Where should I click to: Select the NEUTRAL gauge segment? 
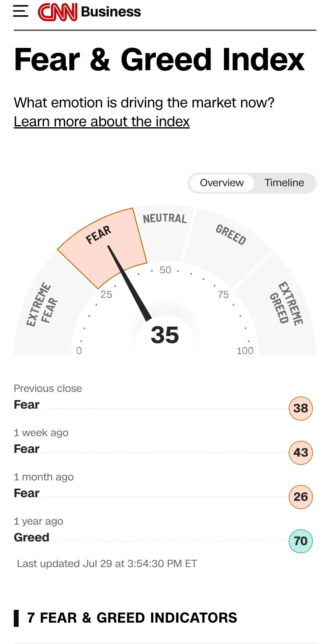[165, 233]
